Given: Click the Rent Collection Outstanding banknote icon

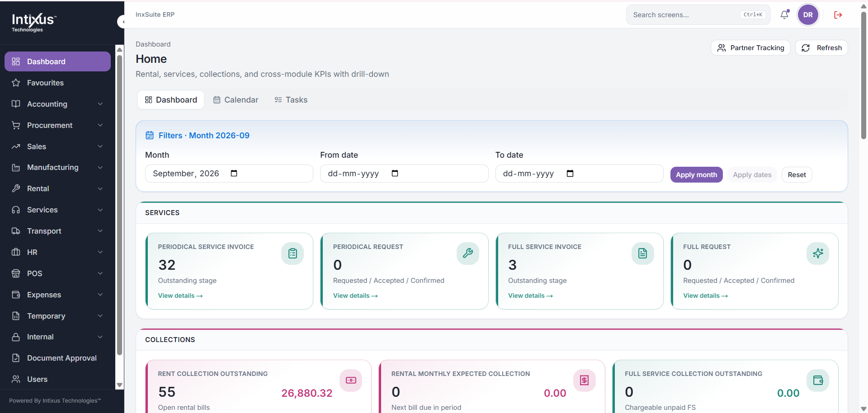Looking at the screenshot, I should [x=351, y=380].
